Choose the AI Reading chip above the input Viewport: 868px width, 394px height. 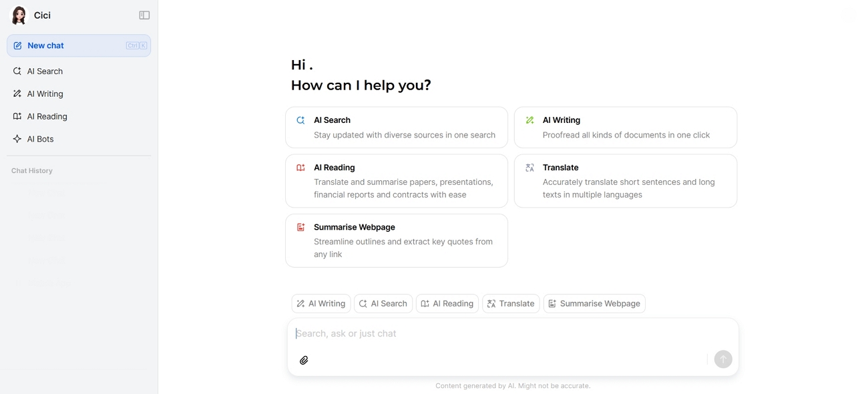coord(447,304)
